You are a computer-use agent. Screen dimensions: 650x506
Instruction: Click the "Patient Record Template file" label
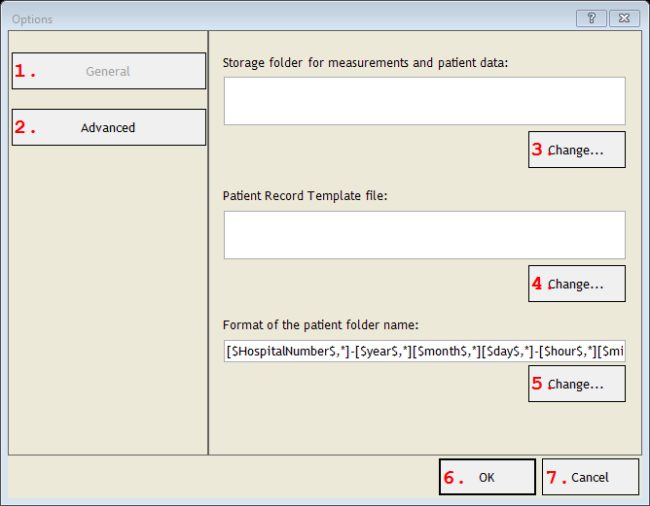point(307,195)
